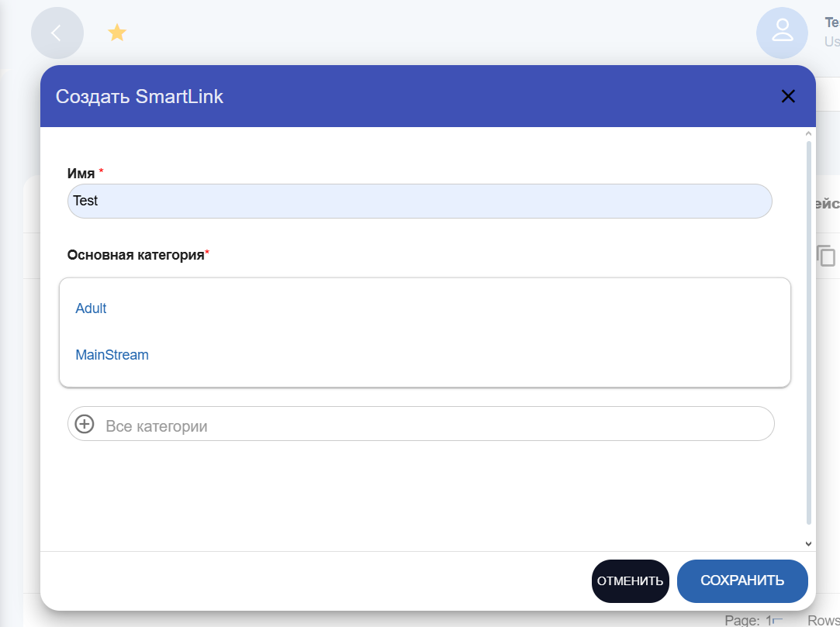Screen dimensions: 840x627
Task: Select the Adult category option
Action: 91,308
